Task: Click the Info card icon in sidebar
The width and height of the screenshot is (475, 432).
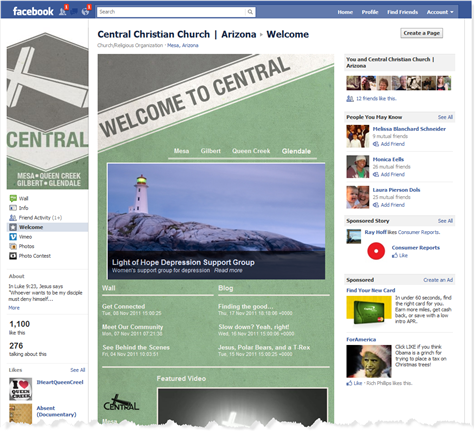Action: coord(13,208)
